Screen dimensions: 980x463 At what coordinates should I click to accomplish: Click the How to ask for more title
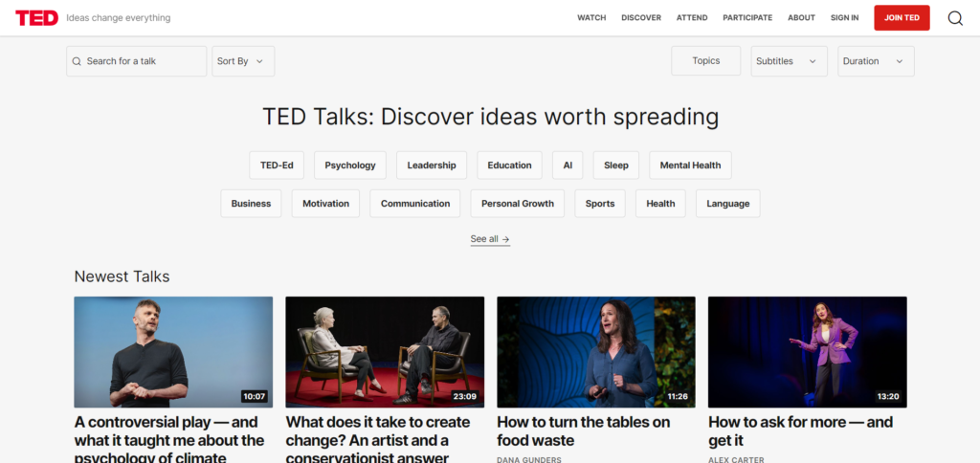pyautogui.click(x=800, y=430)
